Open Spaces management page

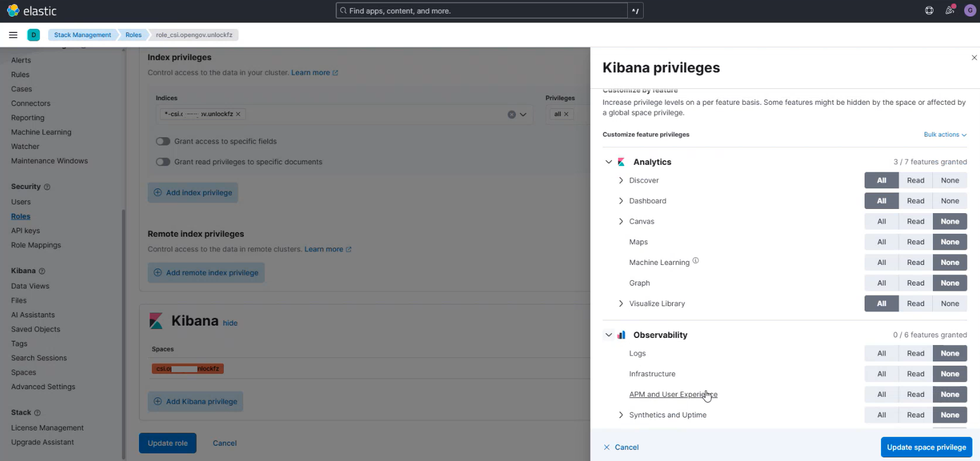24,373
